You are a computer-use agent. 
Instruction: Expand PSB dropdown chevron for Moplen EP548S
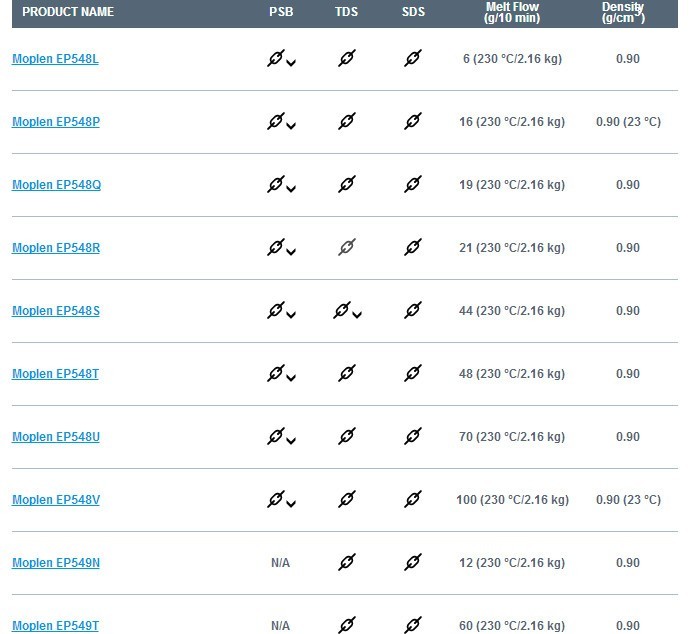pos(291,315)
